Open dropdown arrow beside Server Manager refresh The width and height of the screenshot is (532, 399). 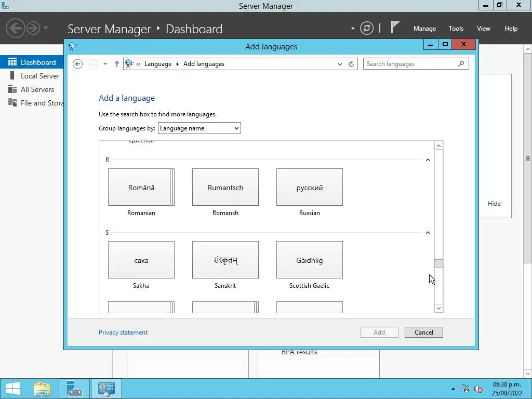coord(353,29)
